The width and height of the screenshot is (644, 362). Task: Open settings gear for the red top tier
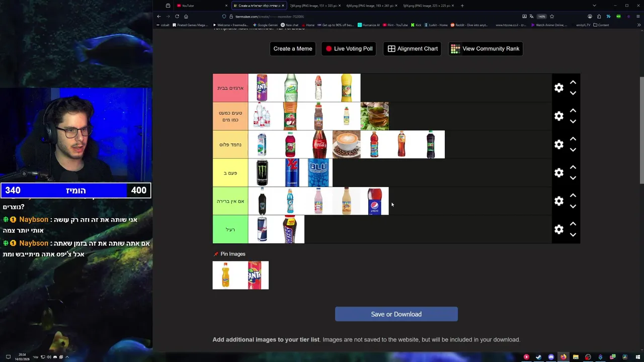(559, 88)
